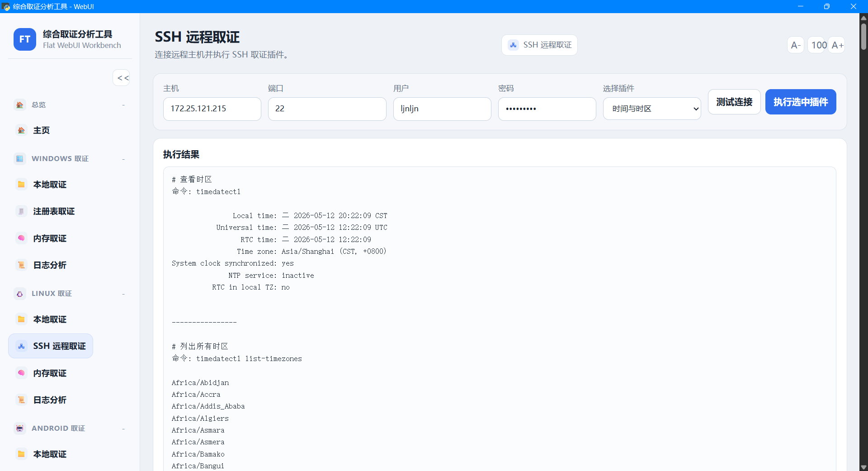This screenshot has width=868, height=471.
Task: Click the LINUX 取证 penguin icon
Action: pos(19,294)
